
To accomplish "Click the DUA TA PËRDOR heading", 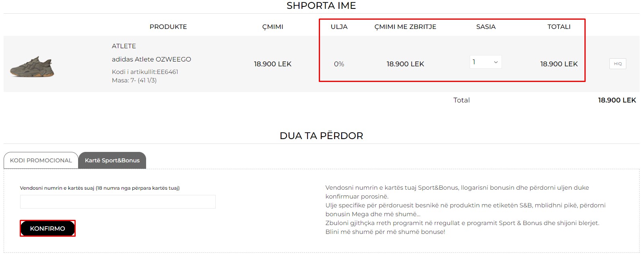I will tap(321, 136).
